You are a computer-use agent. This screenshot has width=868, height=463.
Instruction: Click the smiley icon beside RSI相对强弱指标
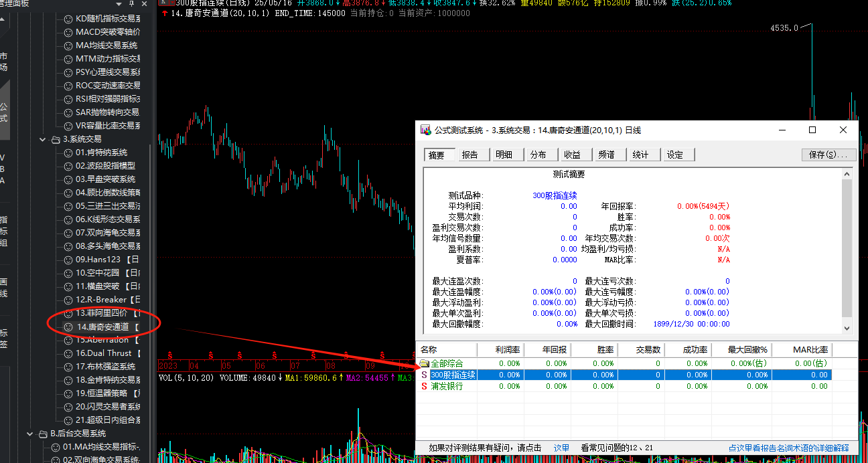(x=68, y=99)
